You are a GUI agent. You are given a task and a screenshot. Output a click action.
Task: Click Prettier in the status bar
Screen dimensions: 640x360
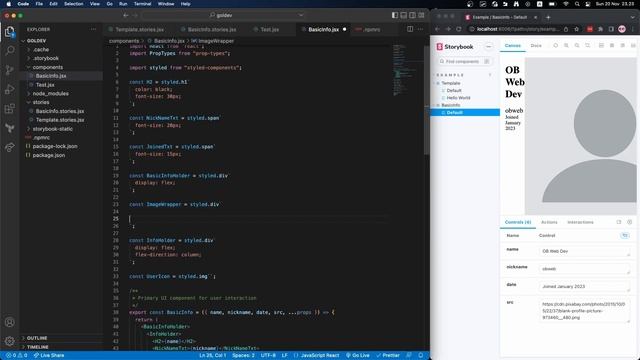pos(388,355)
